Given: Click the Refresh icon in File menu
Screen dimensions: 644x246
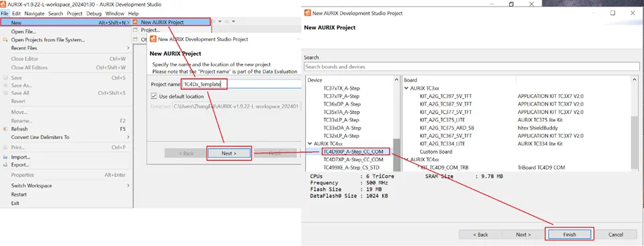Looking at the screenshot, I should [5, 129].
